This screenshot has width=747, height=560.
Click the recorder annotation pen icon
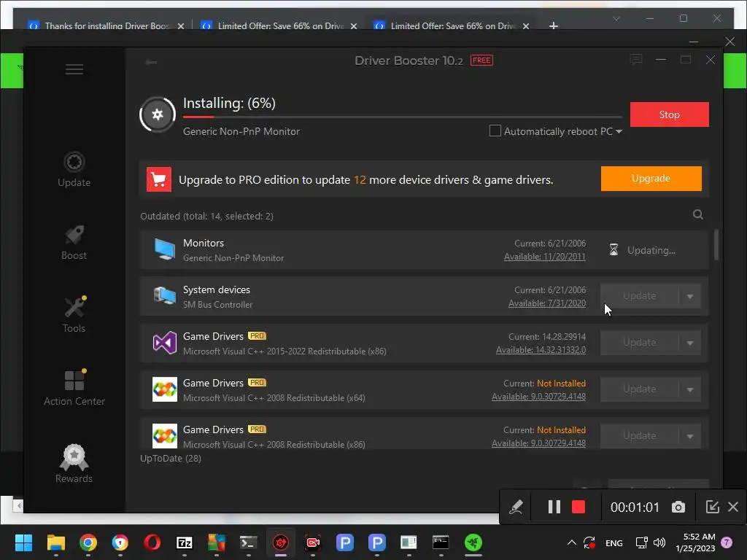point(516,507)
